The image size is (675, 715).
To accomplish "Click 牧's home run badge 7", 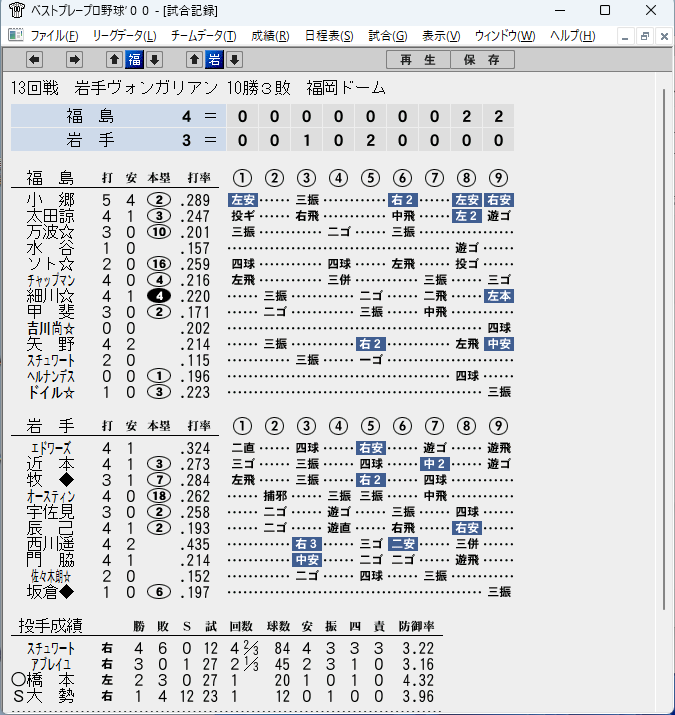I will click(x=159, y=480).
